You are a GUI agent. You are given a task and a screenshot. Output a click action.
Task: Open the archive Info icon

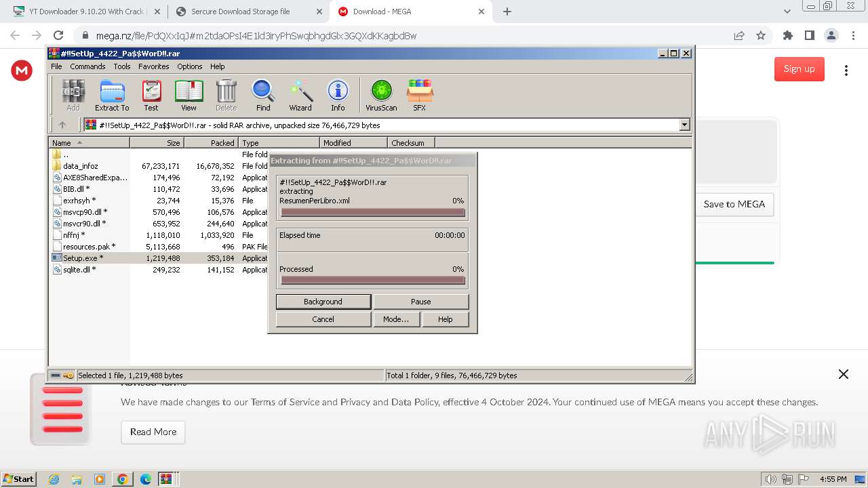point(338,95)
